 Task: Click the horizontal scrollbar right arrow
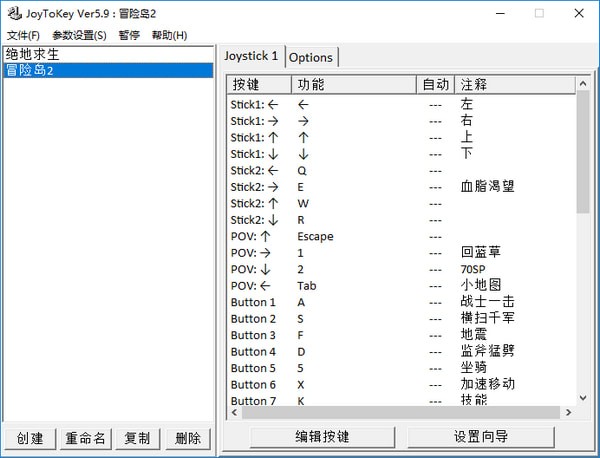click(569, 411)
